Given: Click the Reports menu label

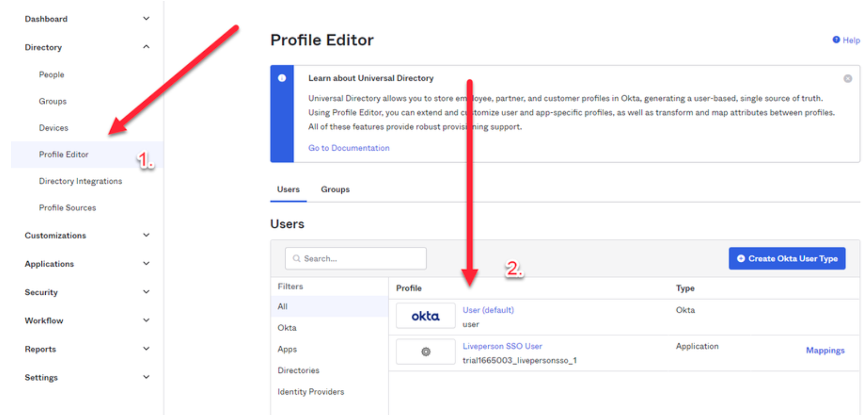Looking at the screenshot, I should pyautogui.click(x=40, y=349).
